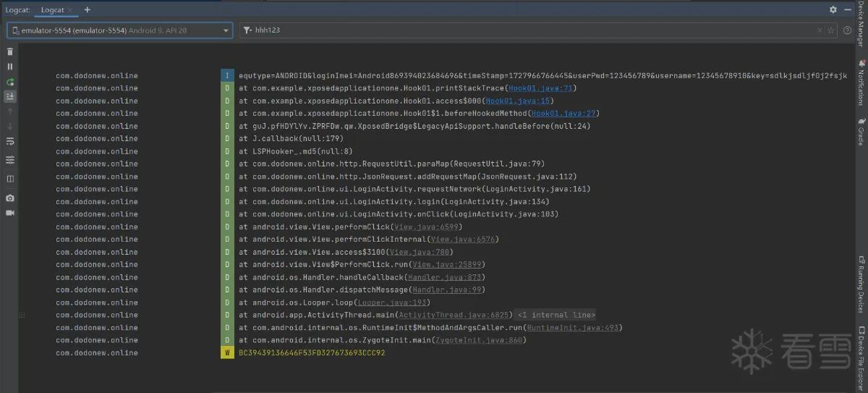Open Logcat tool window settings gear

click(833, 9)
